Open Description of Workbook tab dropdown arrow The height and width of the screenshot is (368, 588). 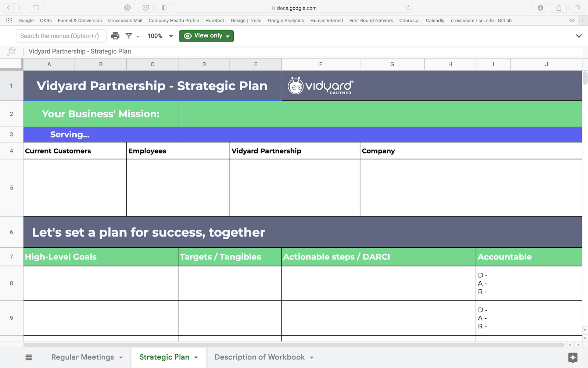pyautogui.click(x=312, y=358)
